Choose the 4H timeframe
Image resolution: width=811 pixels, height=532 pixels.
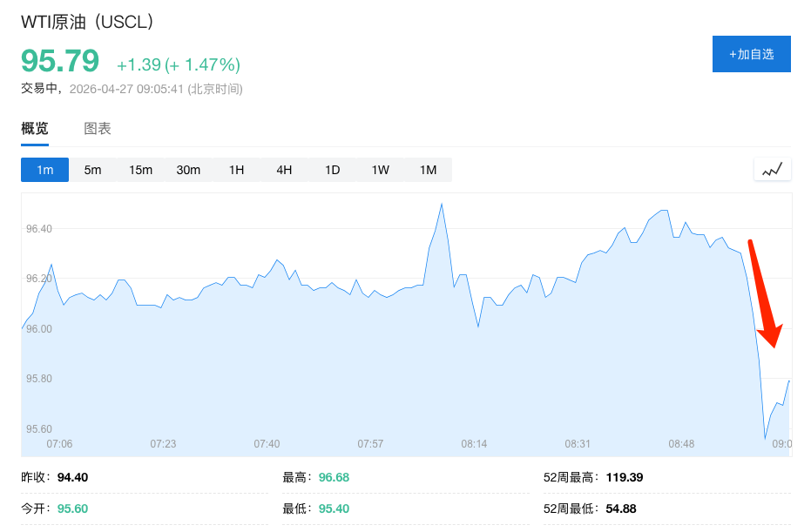284,170
